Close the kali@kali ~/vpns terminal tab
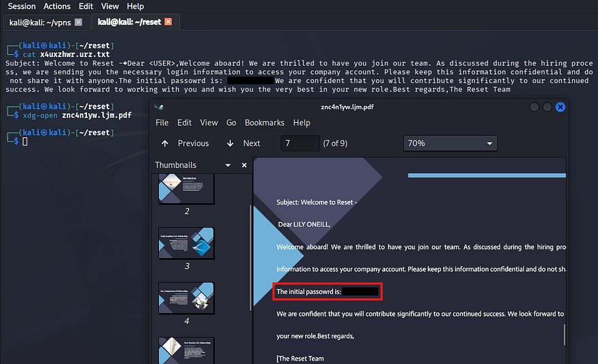Image resolution: width=598 pixels, height=364 pixels. [x=78, y=22]
